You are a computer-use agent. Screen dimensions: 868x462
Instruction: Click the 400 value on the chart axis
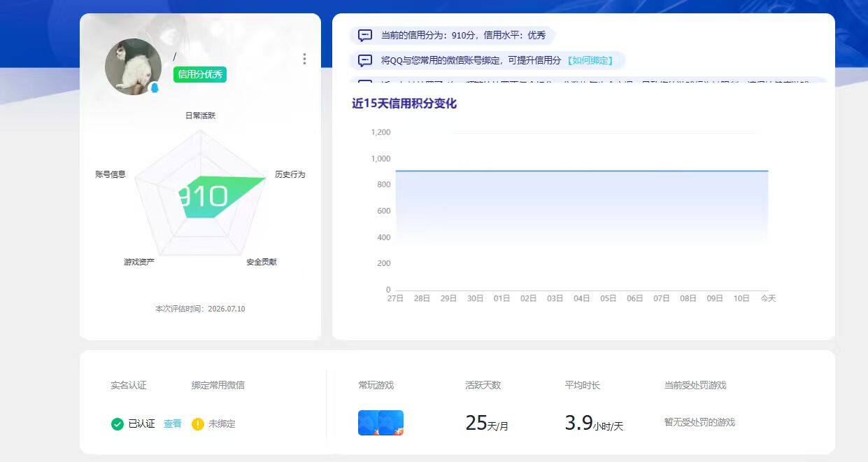[x=384, y=237]
